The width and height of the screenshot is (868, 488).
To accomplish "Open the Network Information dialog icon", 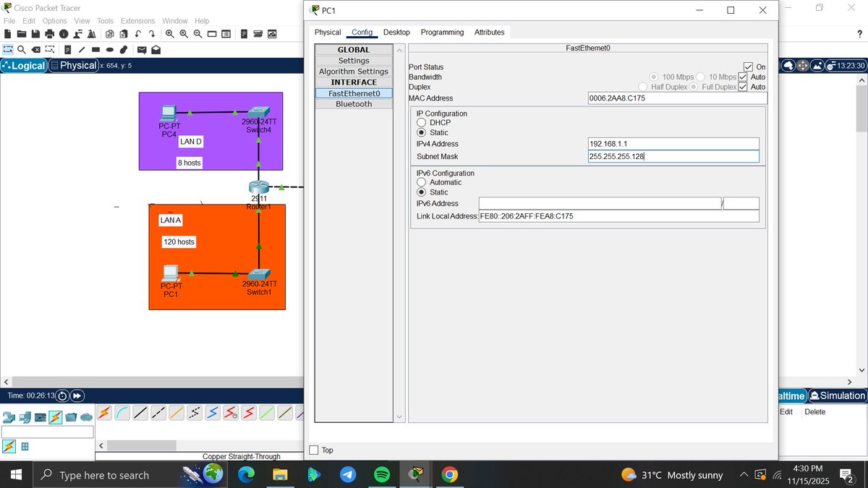I will pyautogui.click(x=62, y=33).
